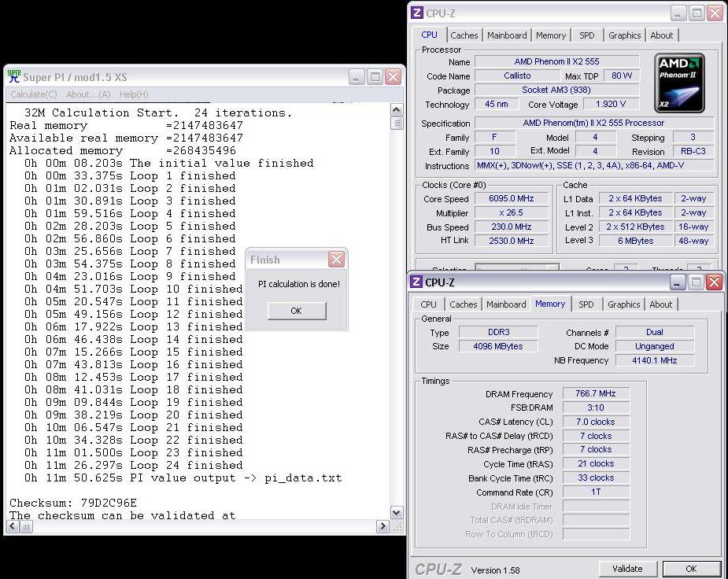This screenshot has width=728, height=579.
Task: Switch to About tab in lower CPU-Z window
Action: coord(660,304)
